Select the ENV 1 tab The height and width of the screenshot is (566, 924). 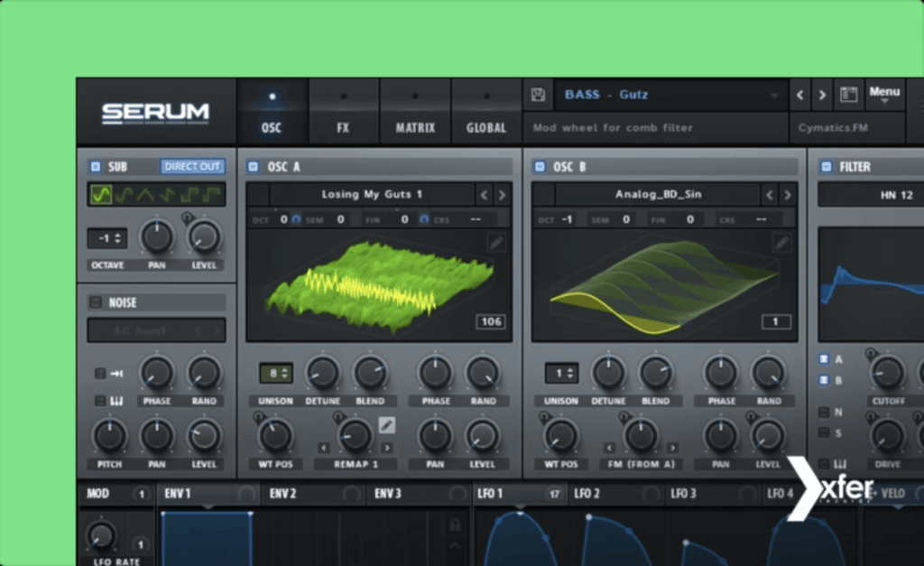pyautogui.click(x=208, y=494)
